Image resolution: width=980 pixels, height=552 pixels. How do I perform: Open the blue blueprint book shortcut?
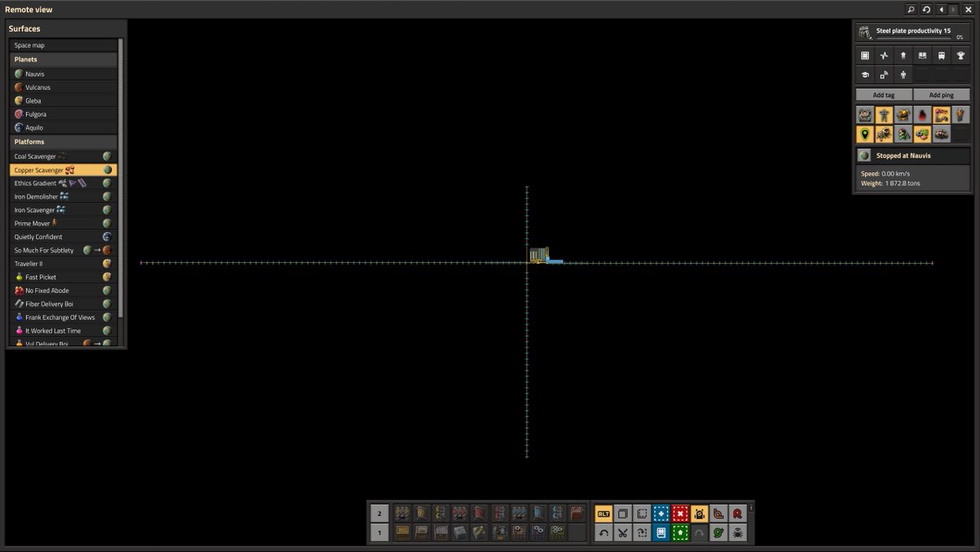(x=661, y=532)
